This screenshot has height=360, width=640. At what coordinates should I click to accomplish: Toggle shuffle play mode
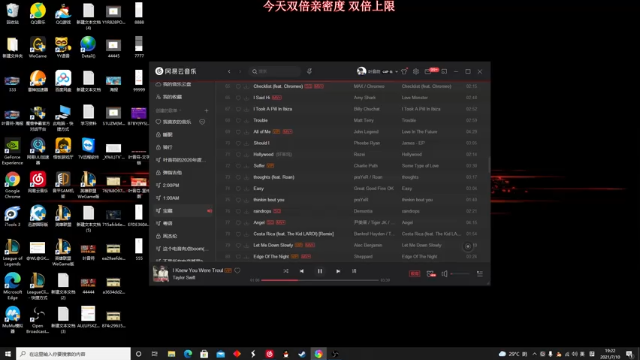(x=286, y=271)
